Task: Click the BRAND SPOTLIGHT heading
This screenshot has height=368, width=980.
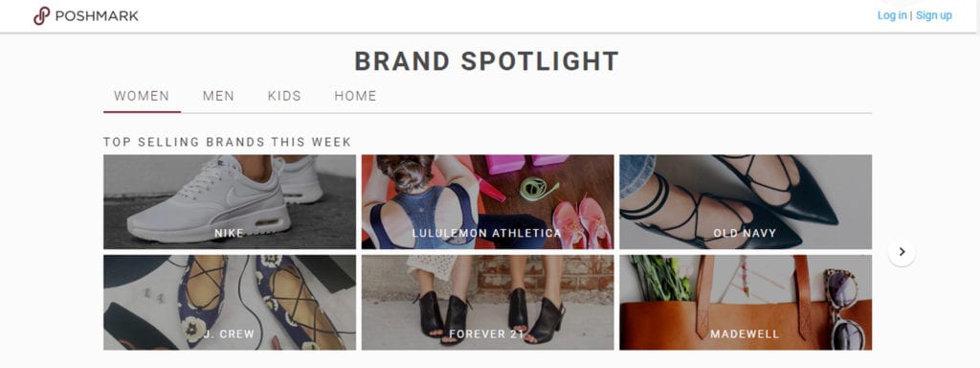Action: (x=487, y=61)
